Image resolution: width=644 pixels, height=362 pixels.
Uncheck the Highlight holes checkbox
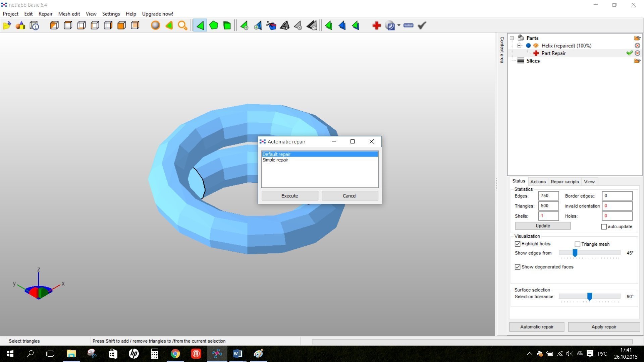coord(518,244)
